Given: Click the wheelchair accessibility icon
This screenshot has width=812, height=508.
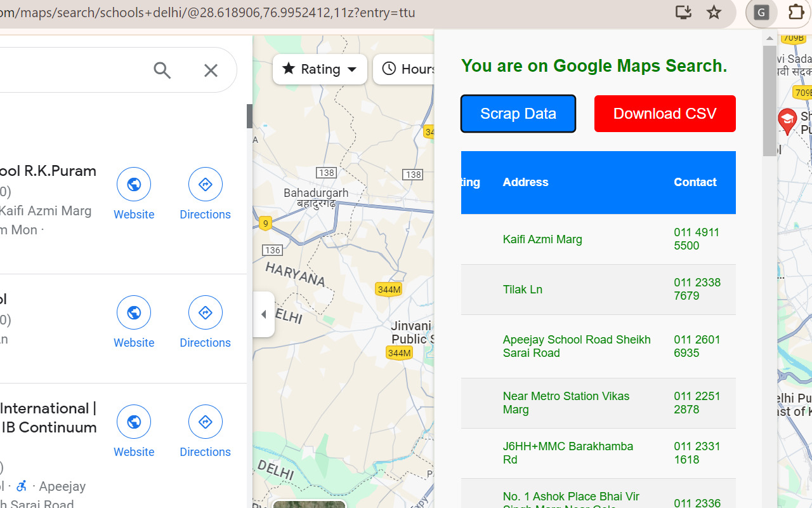Looking at the screenshot, I should tap(22, 486).
